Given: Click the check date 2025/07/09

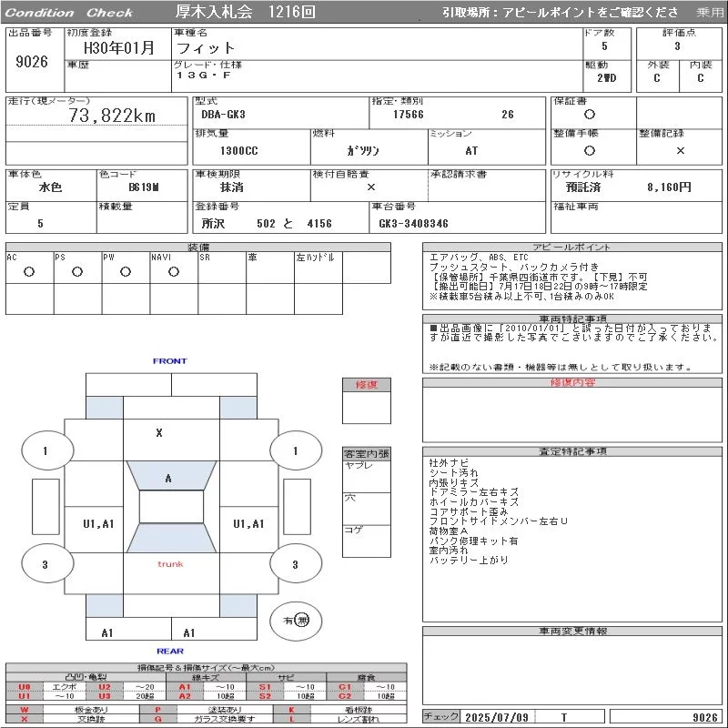Looking at the screenshot, I should point(497,717).
